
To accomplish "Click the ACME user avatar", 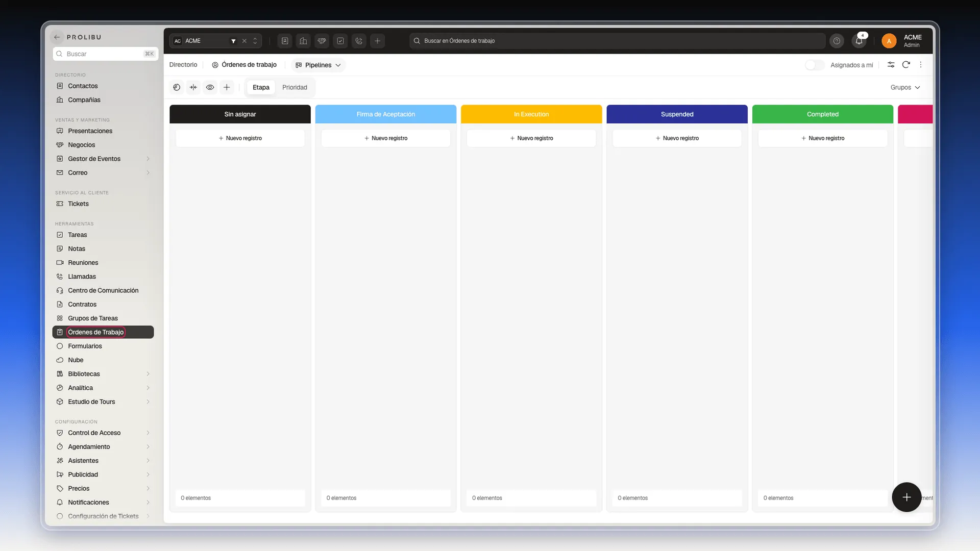I will (x=889, y=41).
